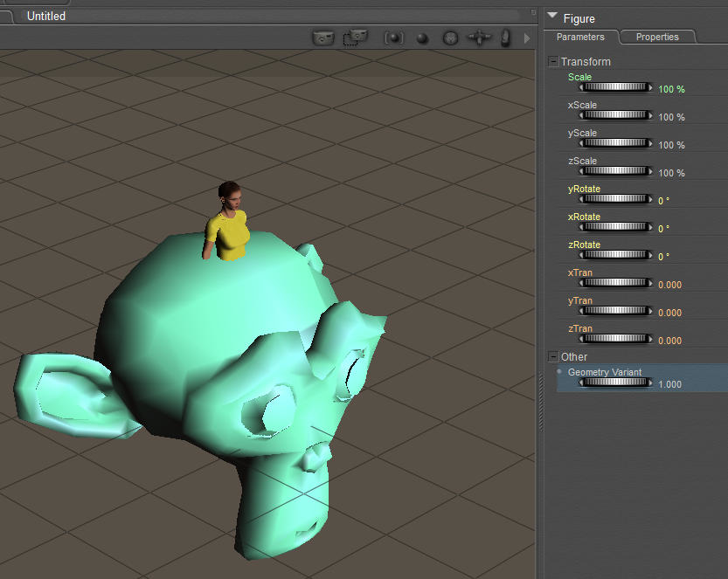Select the Untitled document tab
Image resolution: width=728 pixels, height=579 pixels.
pos(46,16)
